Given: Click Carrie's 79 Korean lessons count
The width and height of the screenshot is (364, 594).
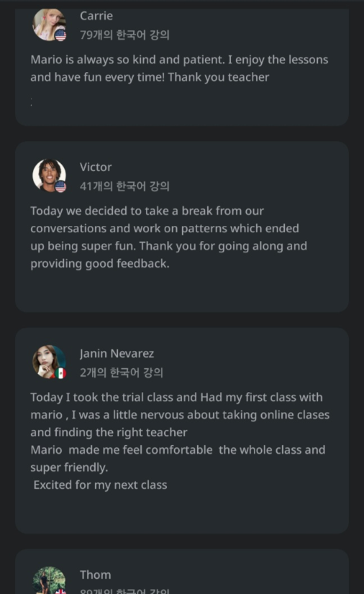Looking at the screenshot, I should click(124, 35).
